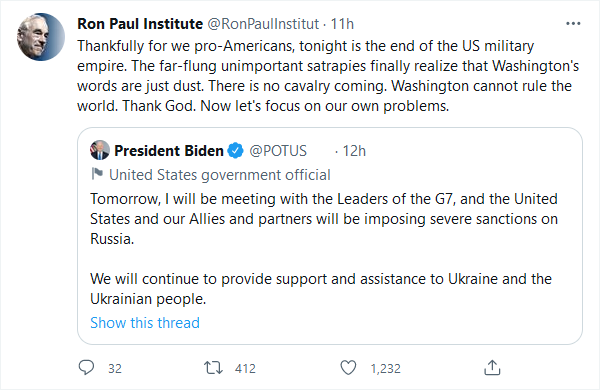Open the three-dot more options menu
The image size is (600, 390).
point(573,24)
